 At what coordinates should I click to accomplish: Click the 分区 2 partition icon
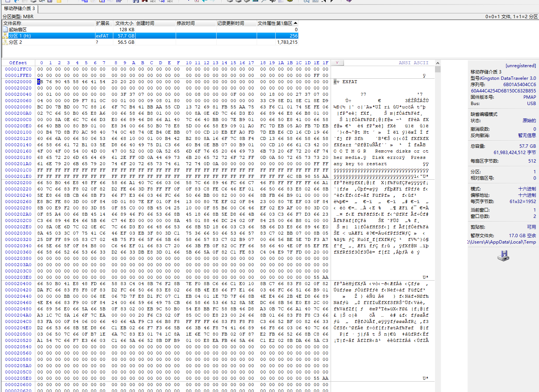[6, 42]
